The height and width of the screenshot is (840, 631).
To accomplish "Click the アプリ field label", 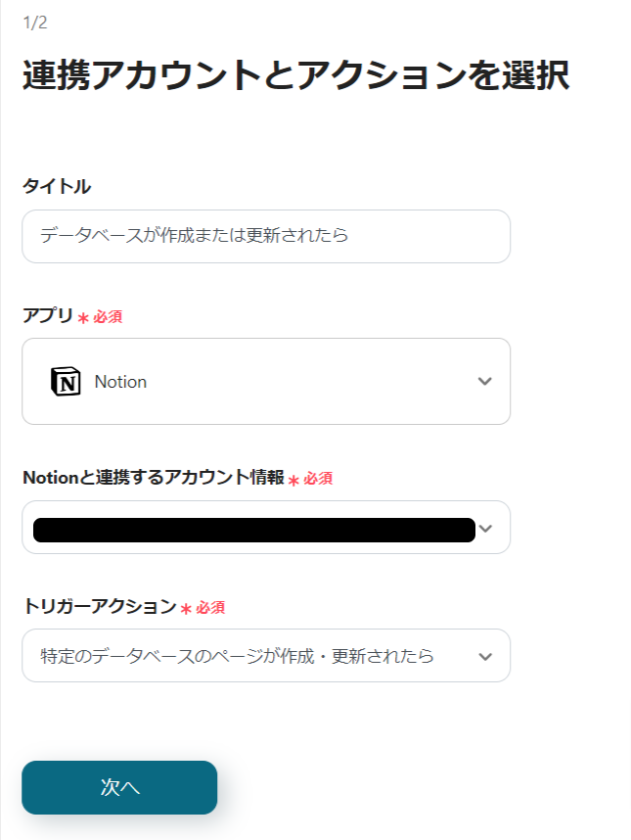I will pyautogui.click(x=48, y=315).
